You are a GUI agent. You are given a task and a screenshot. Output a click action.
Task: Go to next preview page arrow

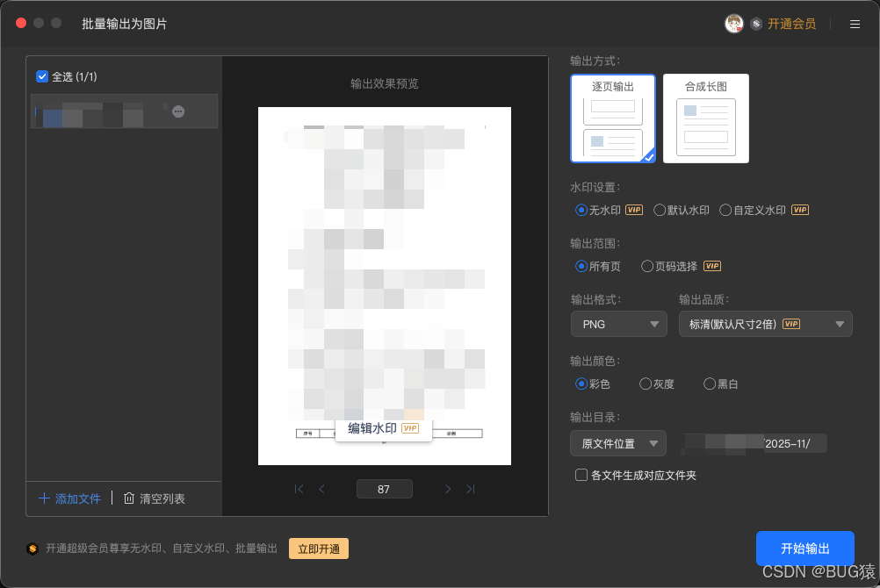tap(448, 489)
